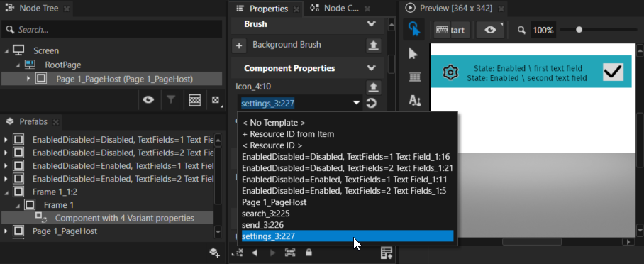Expand EnabledDisabled=Disabled, TextFields=1 prefab
644x264 pixels.
[x=6, y=140]
